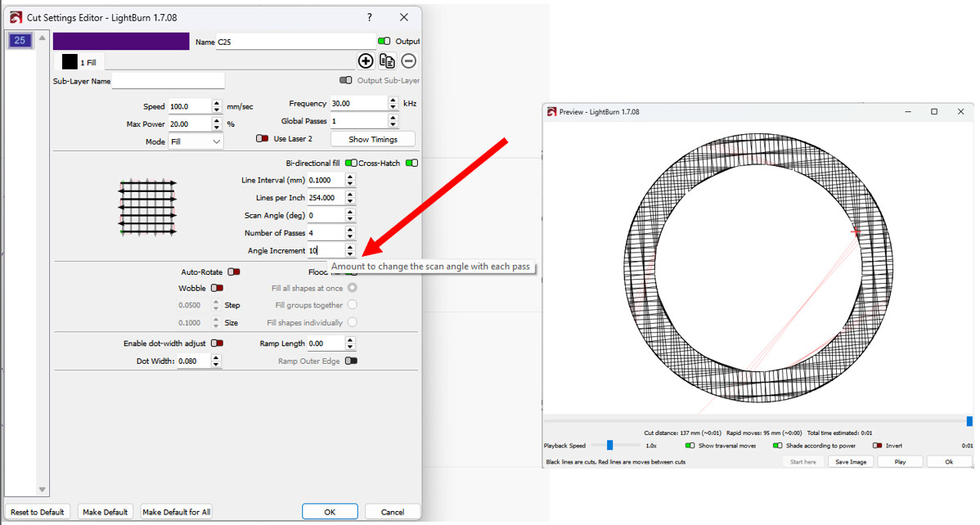The height and width of the screenshot is (525, 980).
Task: Click the Speed spinner arrows
Action: tap(217, 106)
